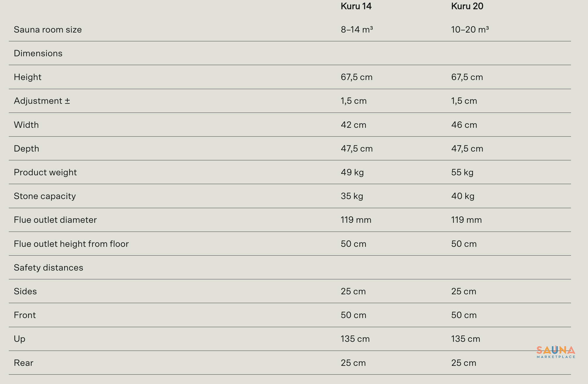
Task: Click the Kuru 20 room size 10–20 m³
Action: [x=470, y=30]
